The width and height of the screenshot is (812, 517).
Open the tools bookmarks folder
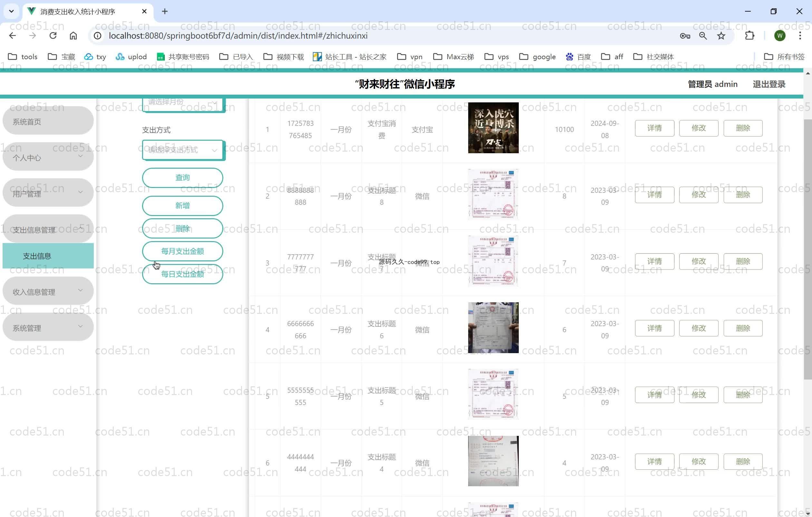[22, 57]
